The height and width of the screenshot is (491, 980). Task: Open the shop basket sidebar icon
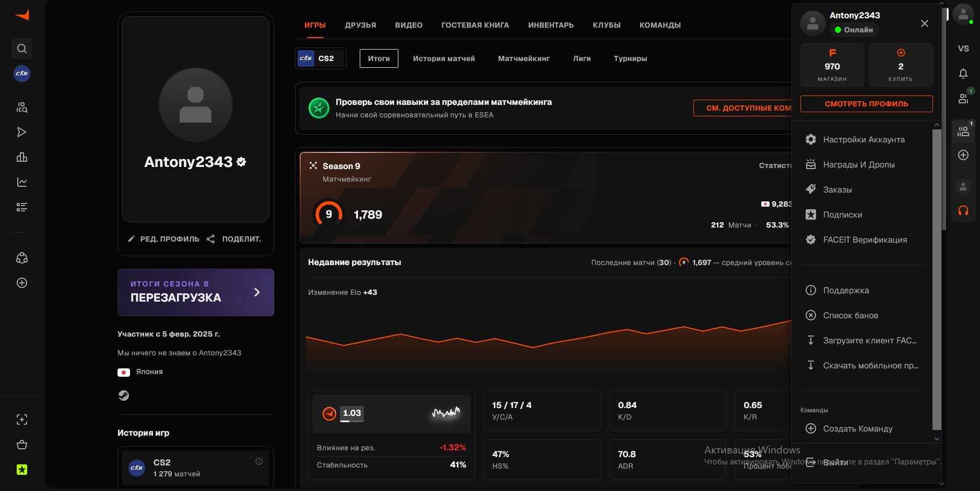click(22, 445)
